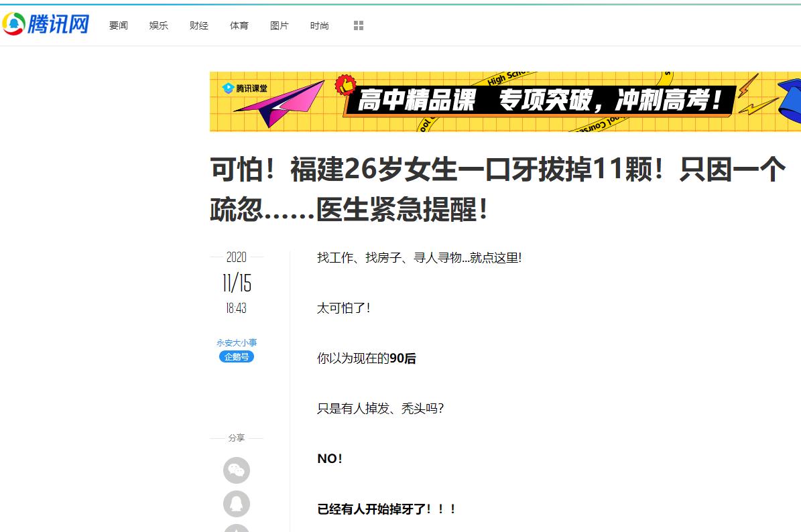
Task: Open the 娱乐 channel
Action: [x=158, y=25]
